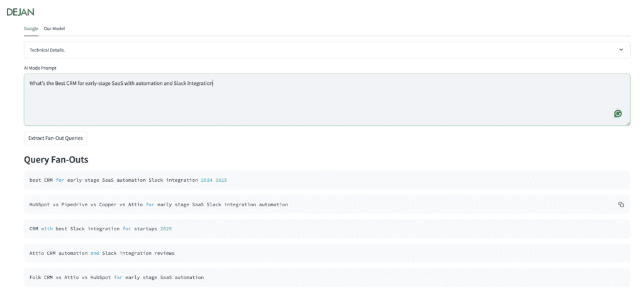Select the 'best CRM for early-stage SaaS' query row
This screenshot has height=290, width=644.
pyautogui.click(x=327, y=180)
